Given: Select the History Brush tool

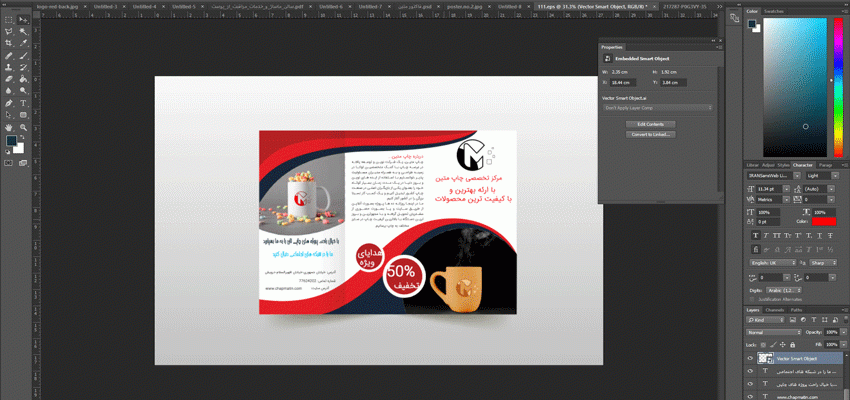Looking at the screenshot, I should point(23,68).
